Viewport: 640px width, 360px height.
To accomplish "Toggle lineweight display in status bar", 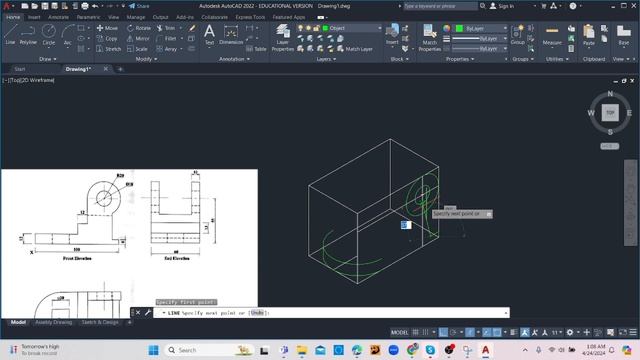I will (514, 333).
